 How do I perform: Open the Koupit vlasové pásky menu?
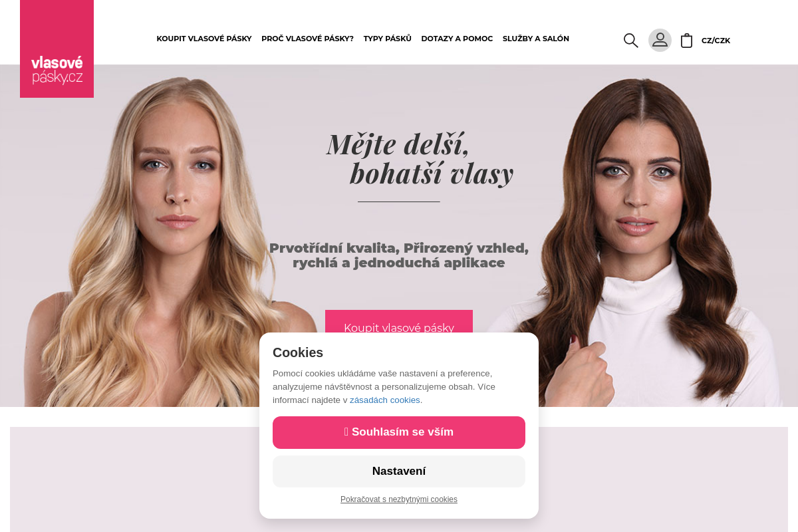point(204,39)
